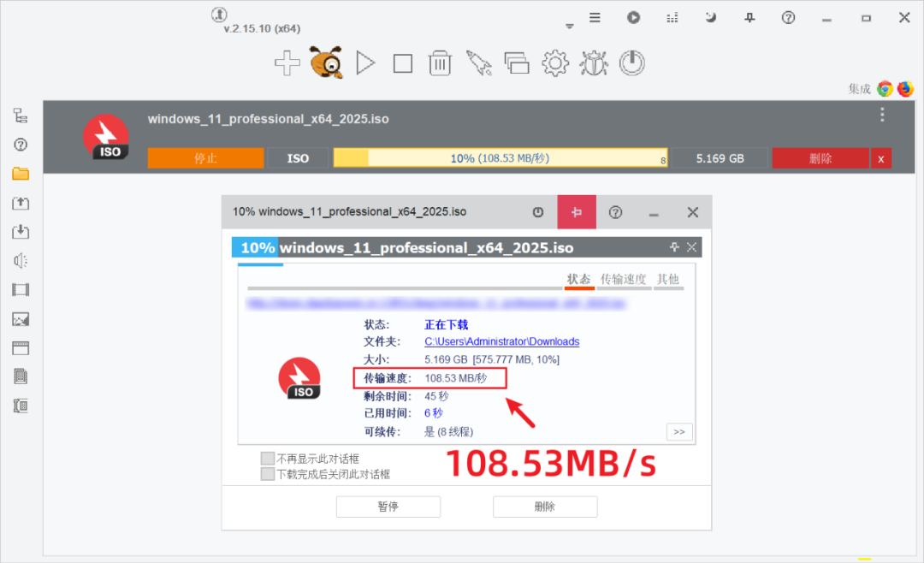Open the blurred download URL link
The width and height of the screenshot is (924, 563).
[x=436, y=303]
